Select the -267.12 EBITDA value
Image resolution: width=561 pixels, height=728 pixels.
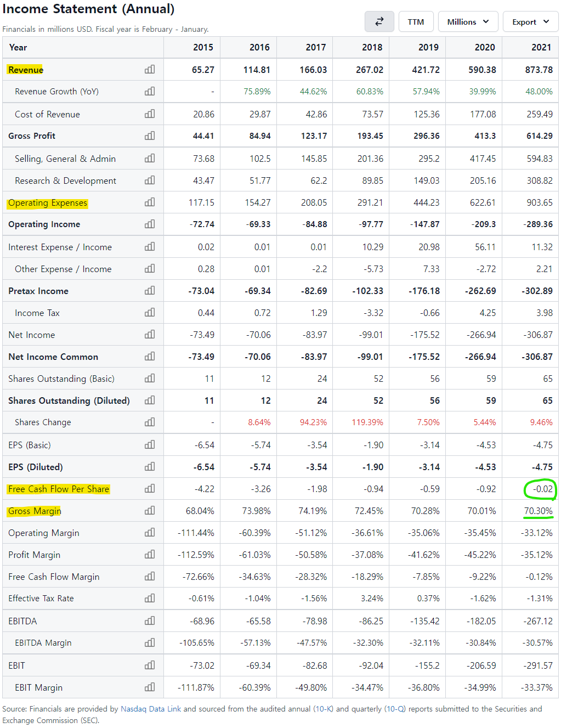[x=538, y=621]
